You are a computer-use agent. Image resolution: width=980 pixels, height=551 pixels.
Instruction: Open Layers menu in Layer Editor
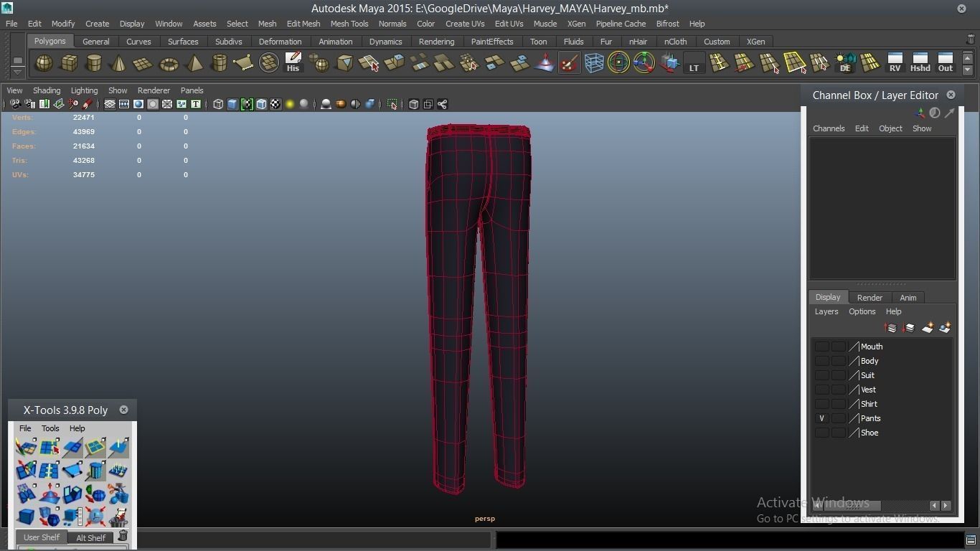[826, 311]
